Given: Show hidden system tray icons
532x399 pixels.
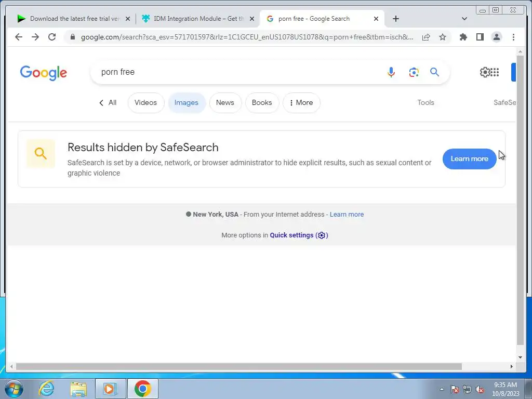Looking at the screenshot, I should click(x=442, y=389).
